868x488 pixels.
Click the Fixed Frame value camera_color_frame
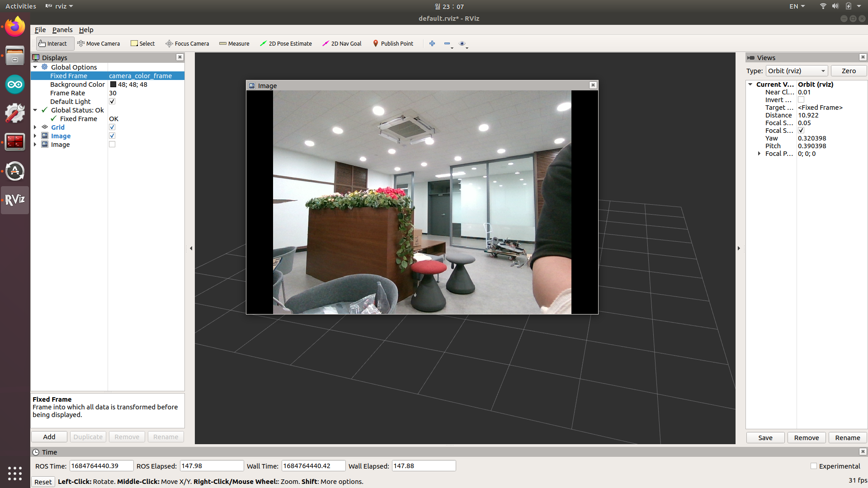click(140, 76)
